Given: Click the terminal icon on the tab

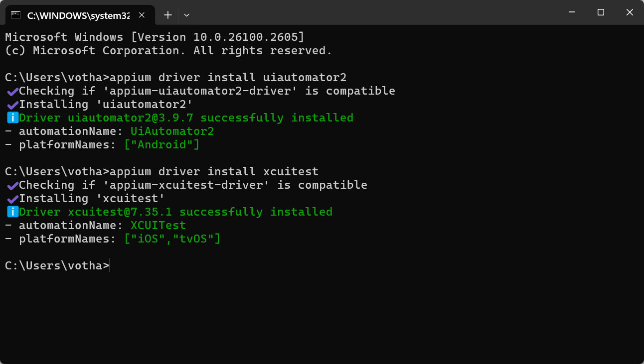Looking at the screenshot, I should click(16, 15).
